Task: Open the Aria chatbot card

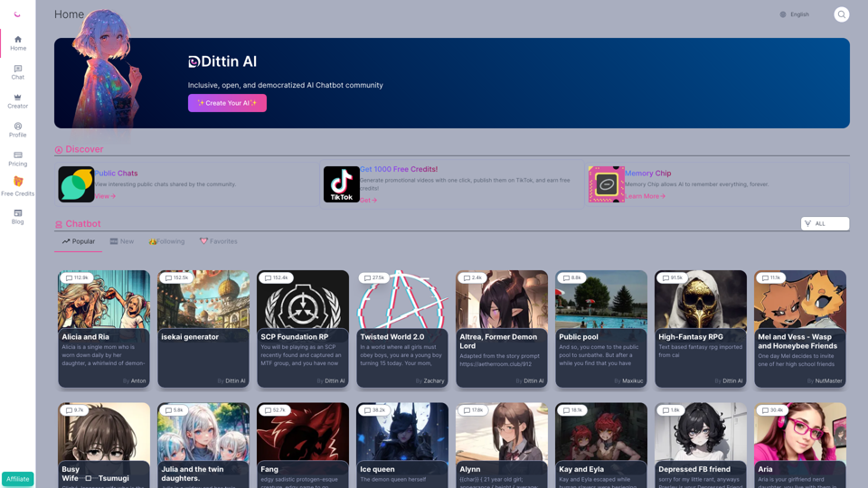Action: tap(800, 445)
